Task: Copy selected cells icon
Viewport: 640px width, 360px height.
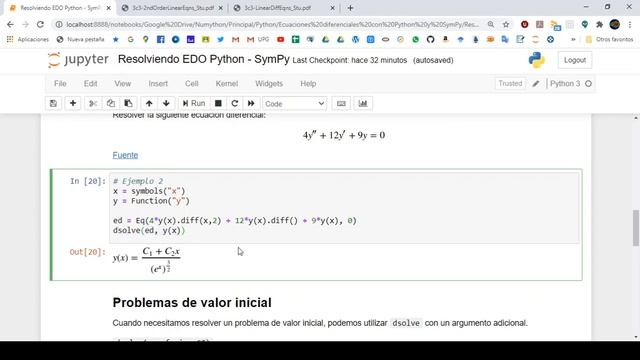Action: 111,103
